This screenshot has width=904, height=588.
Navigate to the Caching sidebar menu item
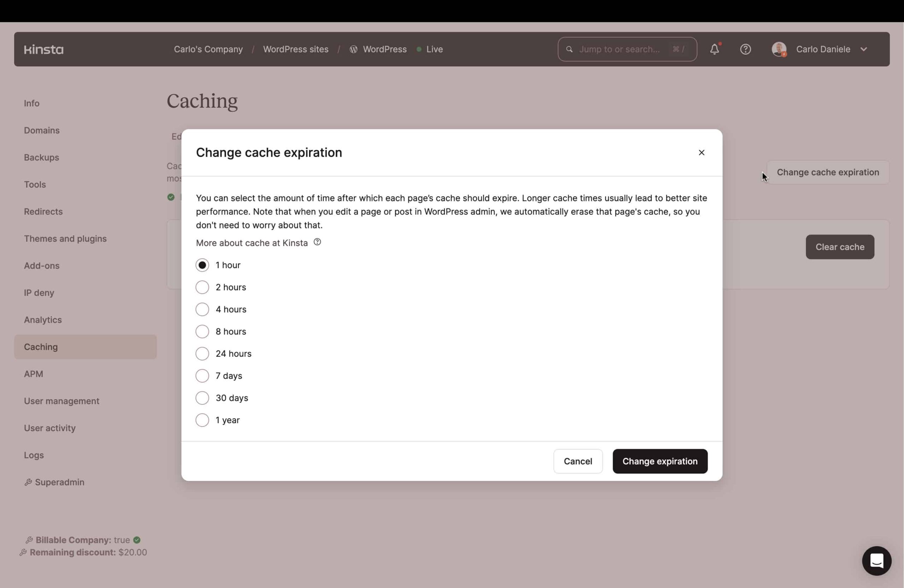click(40, 346)
